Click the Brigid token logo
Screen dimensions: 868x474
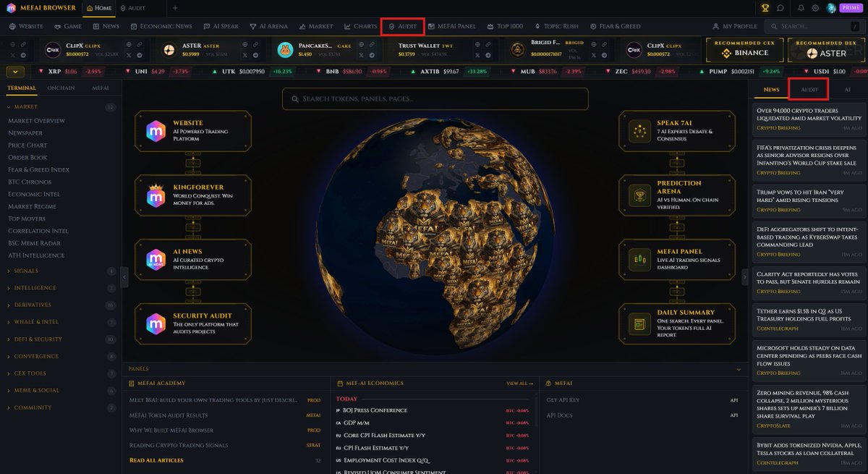point(517,49)
